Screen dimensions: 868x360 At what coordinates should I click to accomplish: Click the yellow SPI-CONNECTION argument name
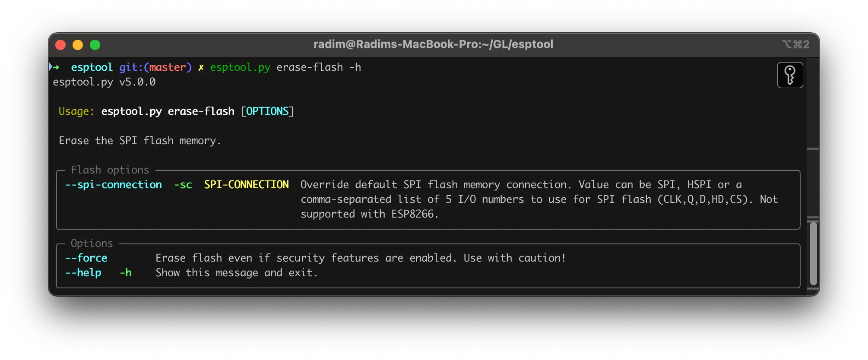(246, 185)
